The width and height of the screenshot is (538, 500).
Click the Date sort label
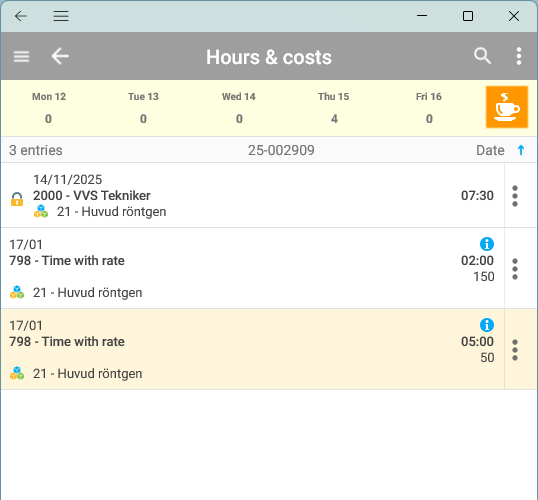[490, 150]
